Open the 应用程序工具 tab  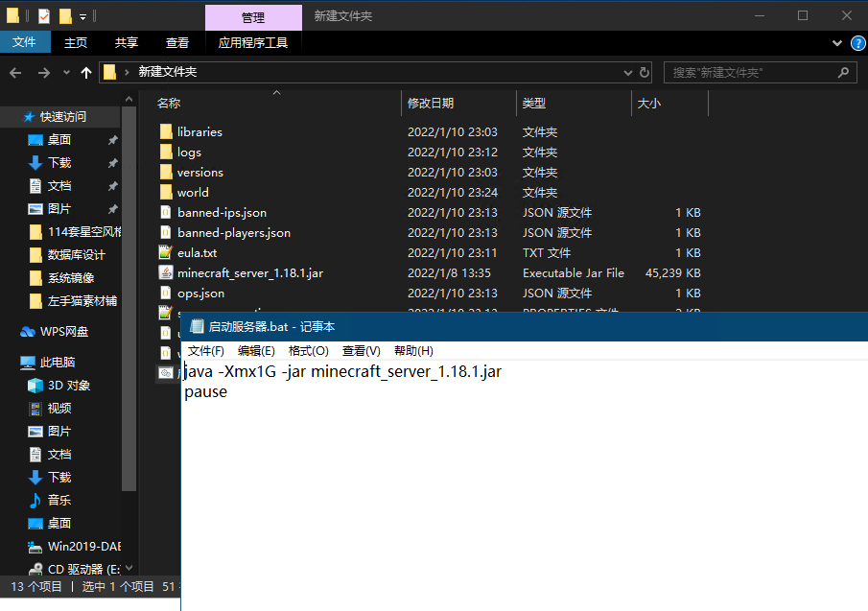[x=253, y=42]
